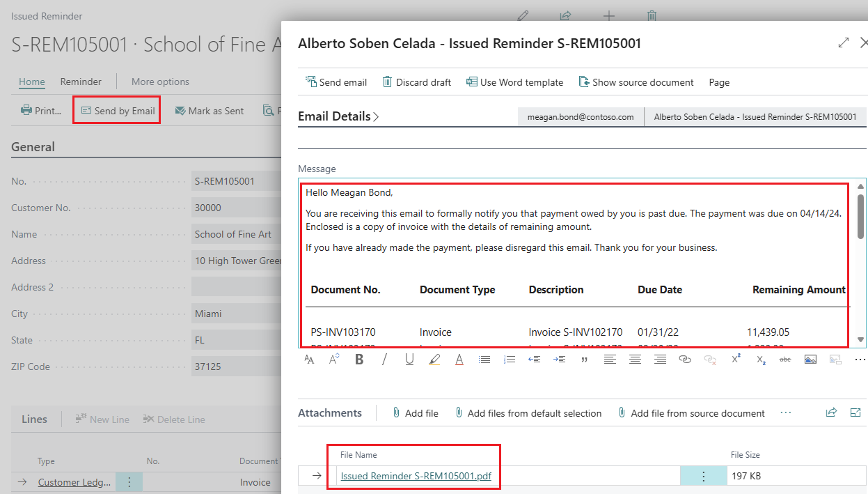868x494 pixels.
Task: Switch to the Reminder tab
Action: pyautogui.click(x=81, y=81)
